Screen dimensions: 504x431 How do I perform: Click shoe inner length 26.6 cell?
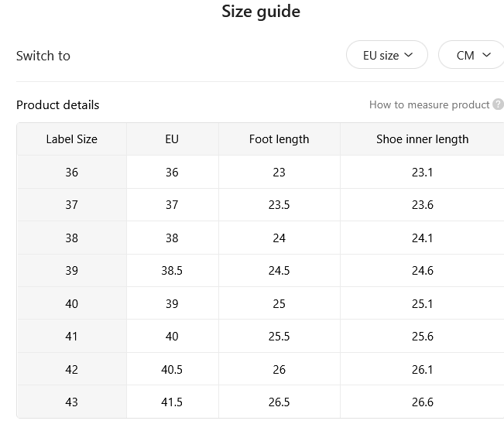pyautogui.click(x=423, y=402)
